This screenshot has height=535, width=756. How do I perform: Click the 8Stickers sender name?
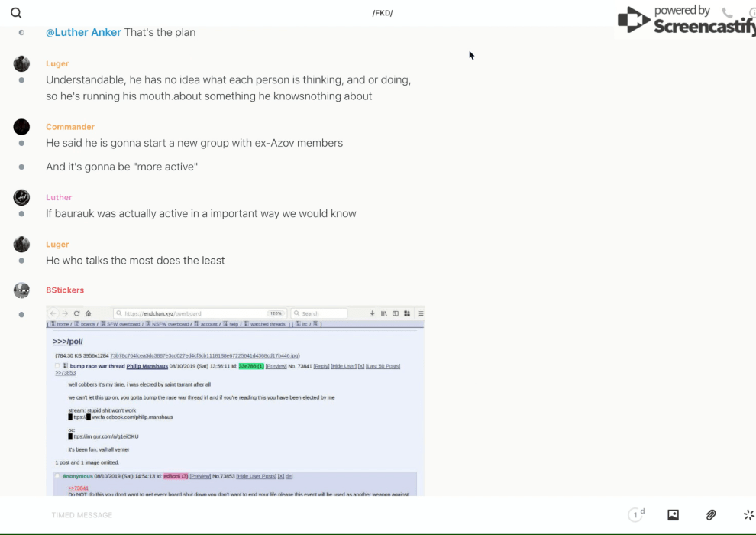pos(65,290)
